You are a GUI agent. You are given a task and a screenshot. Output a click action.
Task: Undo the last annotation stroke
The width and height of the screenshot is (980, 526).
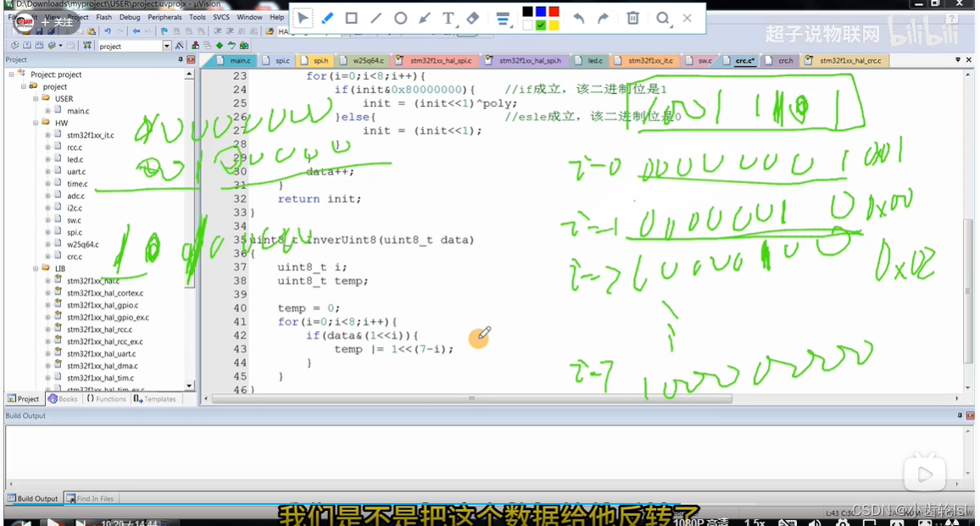point(579,18)
